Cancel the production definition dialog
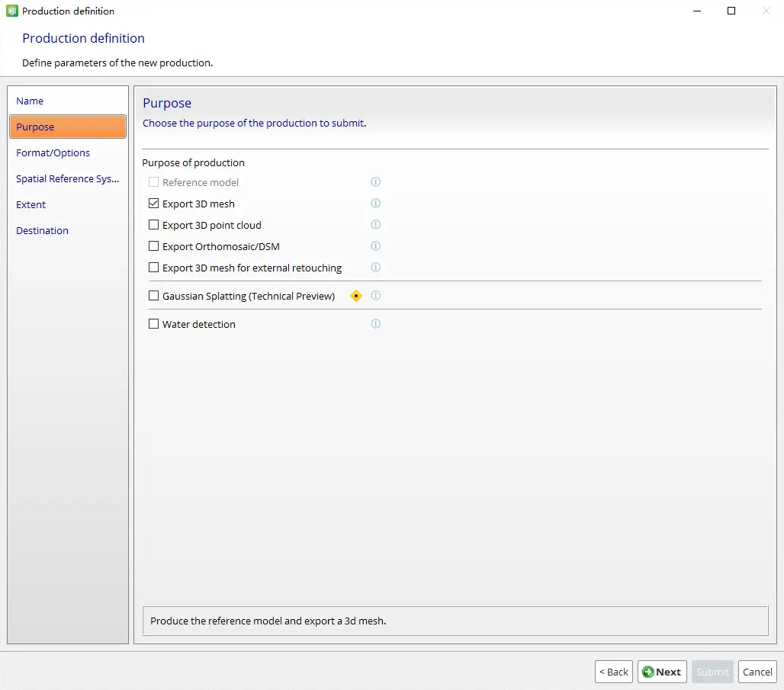 point(757,672)
